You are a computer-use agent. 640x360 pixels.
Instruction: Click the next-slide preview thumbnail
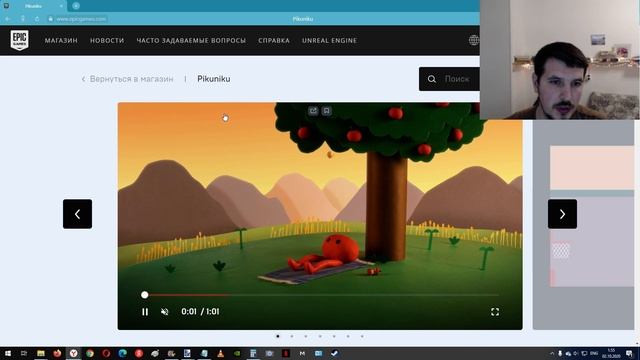(584, 224)
